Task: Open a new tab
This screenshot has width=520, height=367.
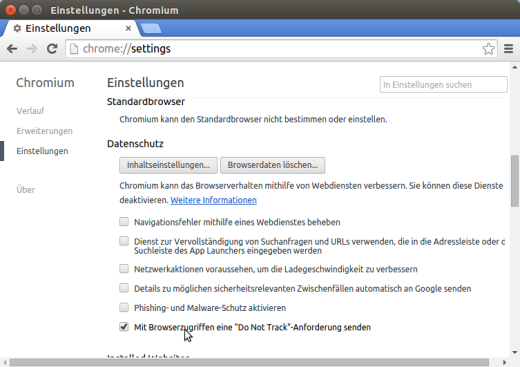Action: [x=151, y=29]
